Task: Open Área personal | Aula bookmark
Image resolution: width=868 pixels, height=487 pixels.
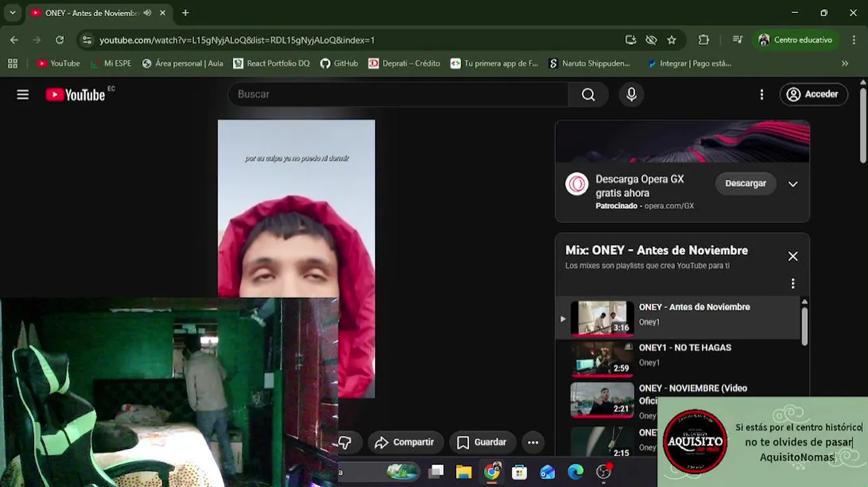Action: tap(182, 64)
